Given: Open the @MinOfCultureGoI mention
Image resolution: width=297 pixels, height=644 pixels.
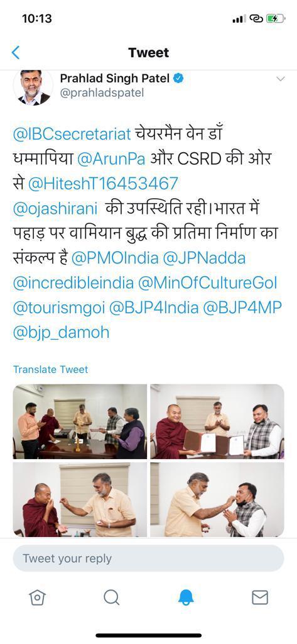Looking at the screenshot, I should coord(208,283).
